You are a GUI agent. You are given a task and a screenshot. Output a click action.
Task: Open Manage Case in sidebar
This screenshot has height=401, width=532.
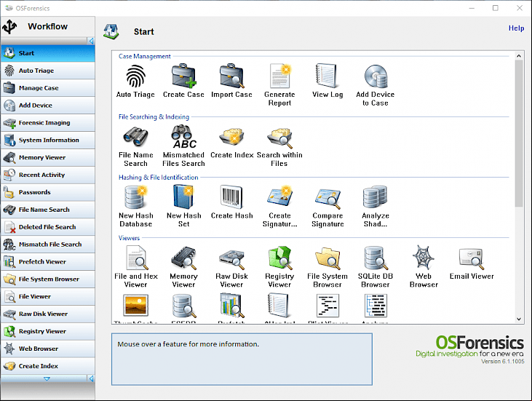(48, 88)
